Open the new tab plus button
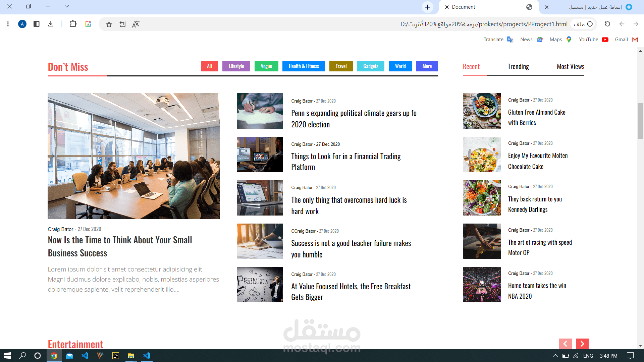644x362 pixels. click(427, 7)
